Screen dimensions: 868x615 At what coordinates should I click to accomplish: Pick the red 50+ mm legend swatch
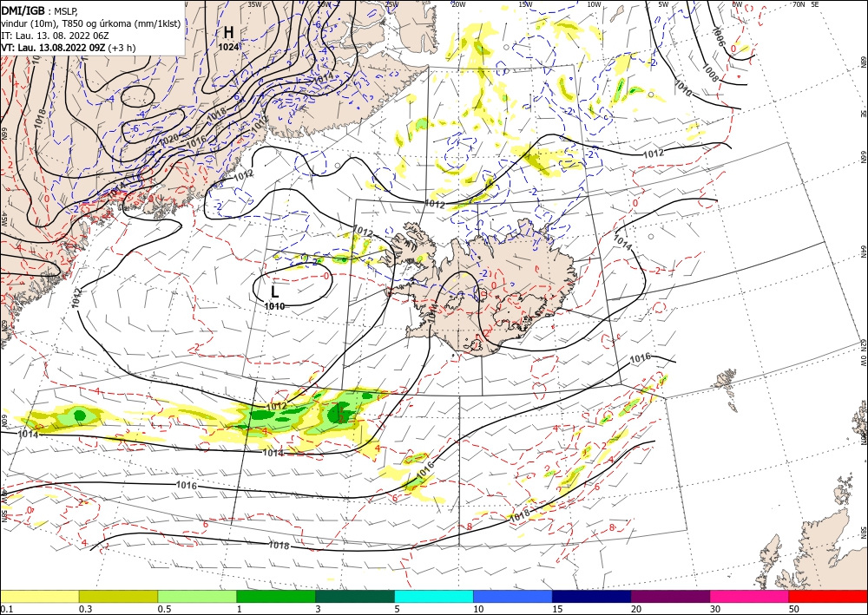pyautogui.click(x=828, y=596)
